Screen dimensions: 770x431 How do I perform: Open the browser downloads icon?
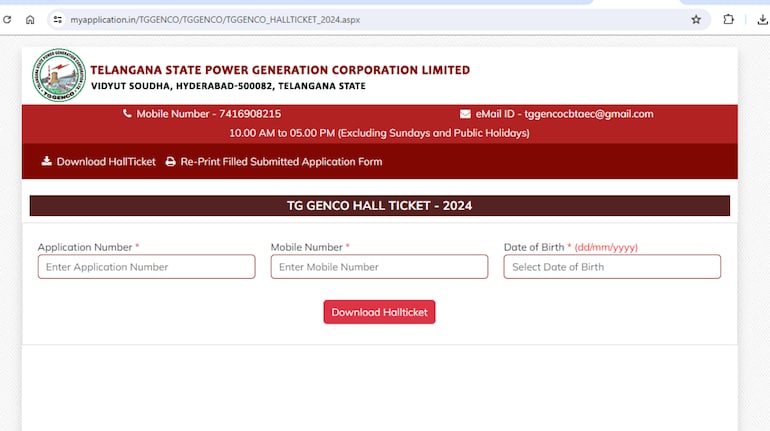coord(762,20)
